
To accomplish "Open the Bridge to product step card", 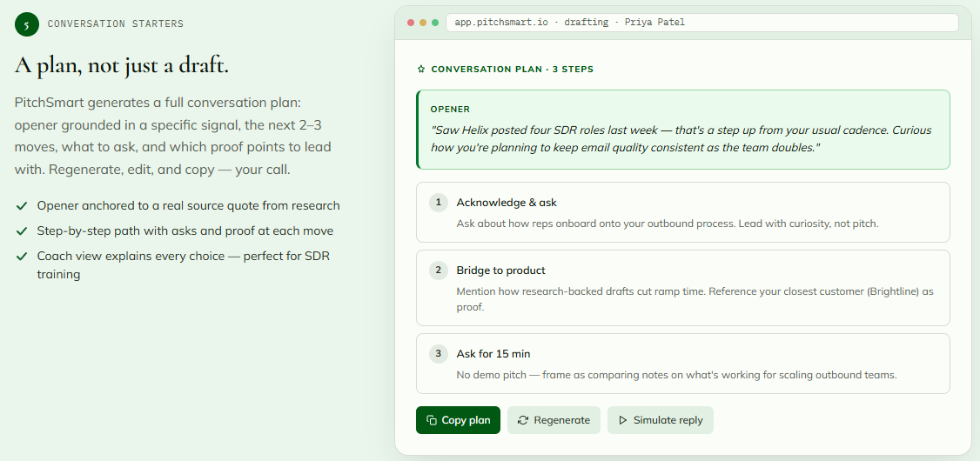I will coord(683,288).
